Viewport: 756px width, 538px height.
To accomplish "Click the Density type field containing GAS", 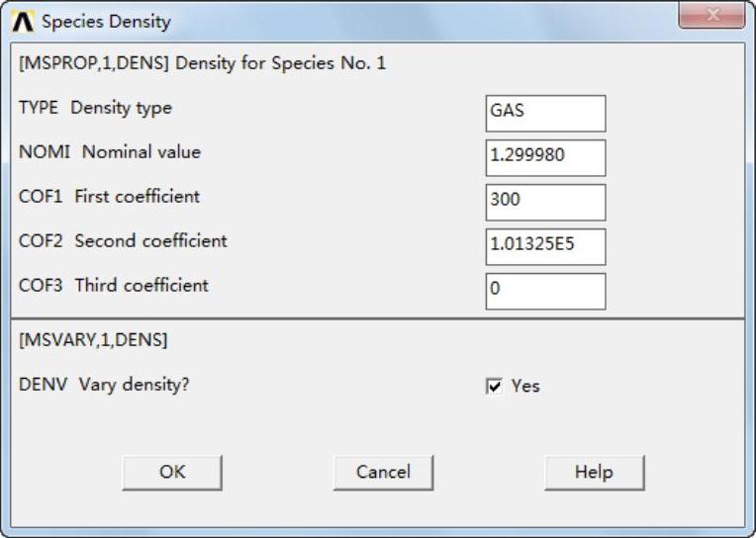I will pos(545,113).
